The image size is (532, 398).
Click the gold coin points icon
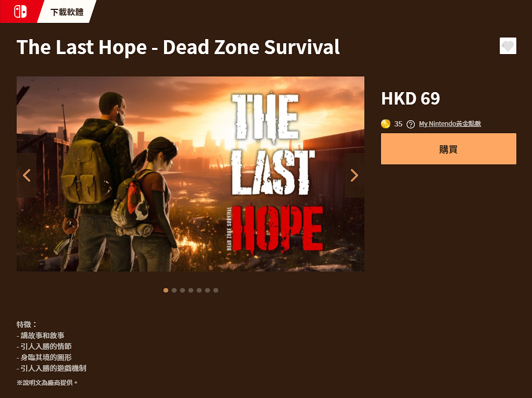click(x=385, y=124)
